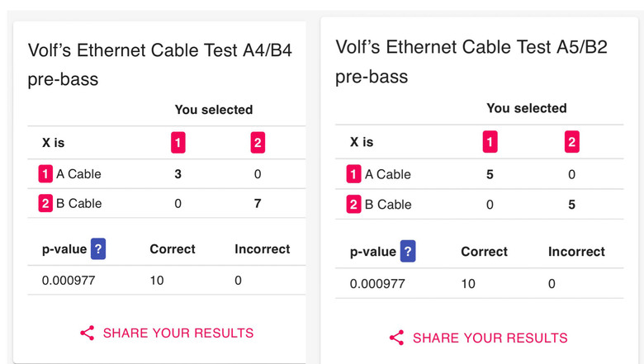
Task: Click SHARE YOUR RESULTS in A4/B4 card
Action: 178,333
